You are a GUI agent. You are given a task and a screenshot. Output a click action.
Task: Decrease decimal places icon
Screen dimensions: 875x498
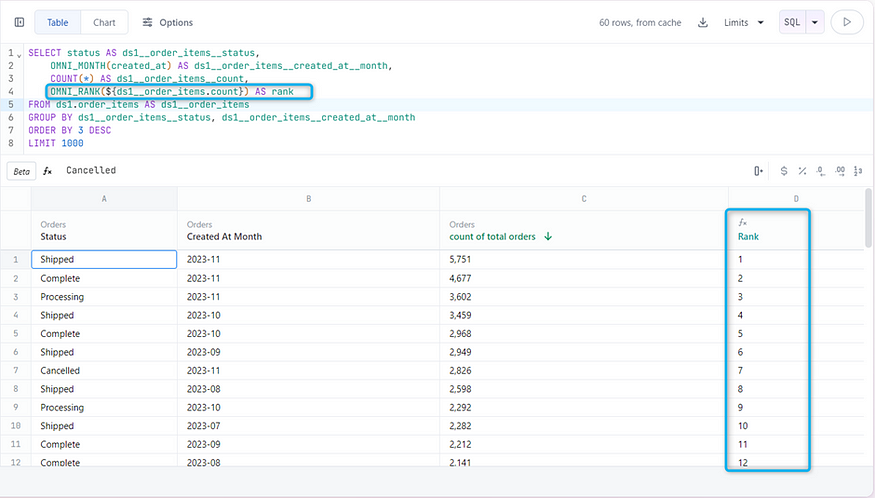click(x=820, y=171)
